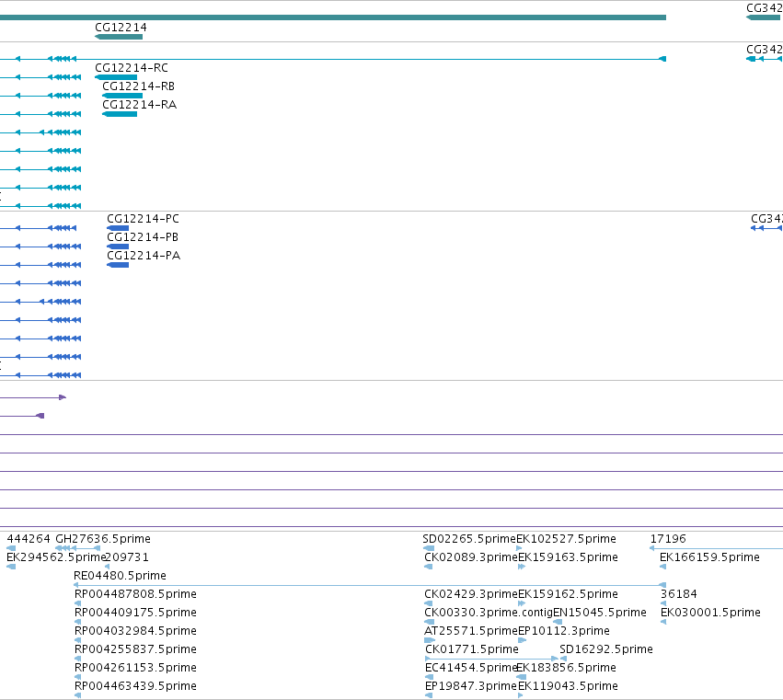
Task: Select RP004261153.5prime EST label
Action: [135, 668]
